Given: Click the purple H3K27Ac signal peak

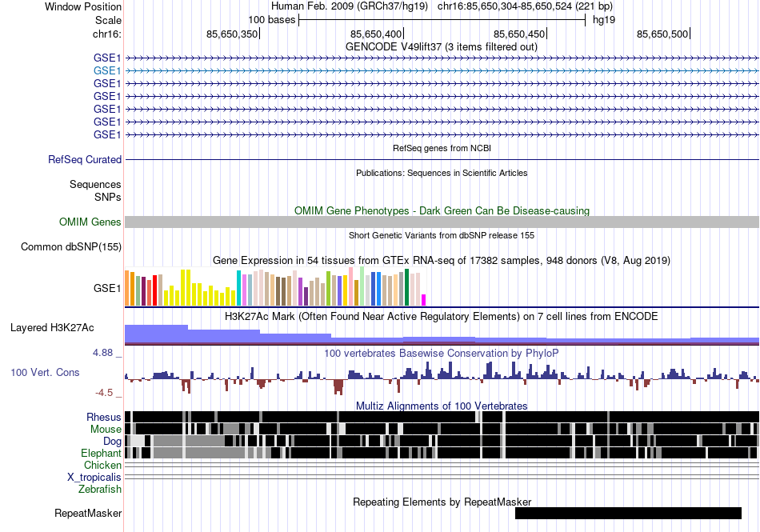Looking at the screenshot, I should click(x=156, y=334).
